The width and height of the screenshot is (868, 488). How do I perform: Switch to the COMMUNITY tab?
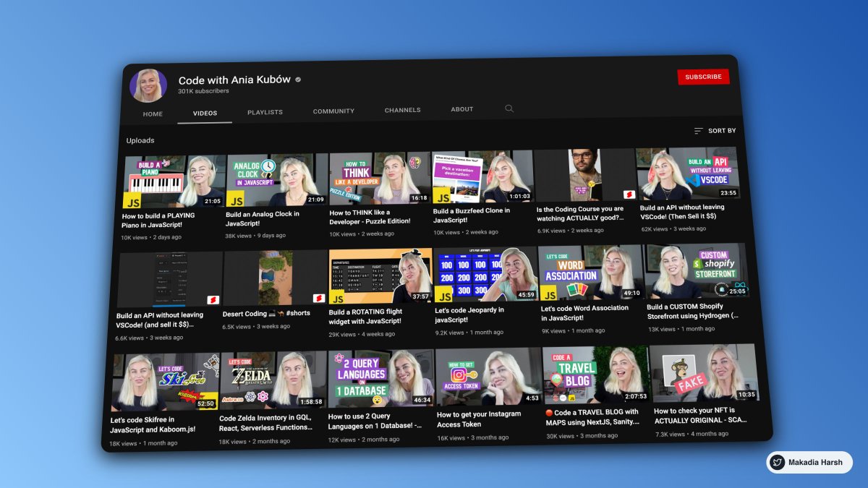[333, 110]
